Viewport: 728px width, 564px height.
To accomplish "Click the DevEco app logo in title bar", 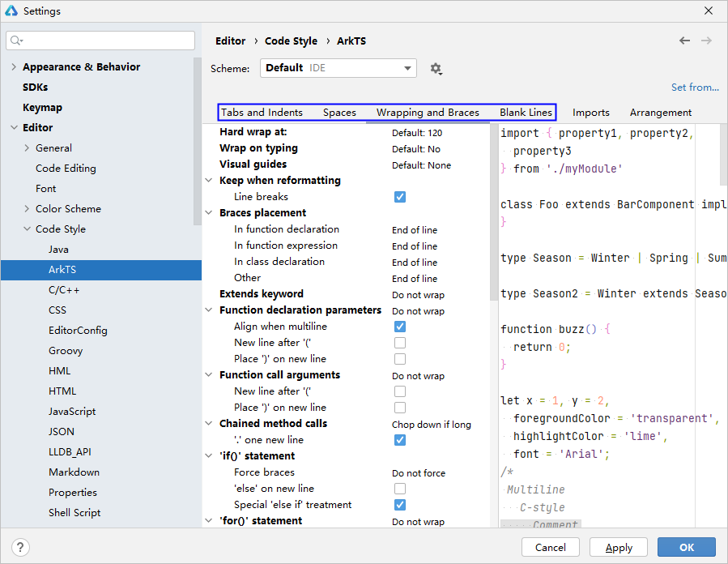I will 11,11.
